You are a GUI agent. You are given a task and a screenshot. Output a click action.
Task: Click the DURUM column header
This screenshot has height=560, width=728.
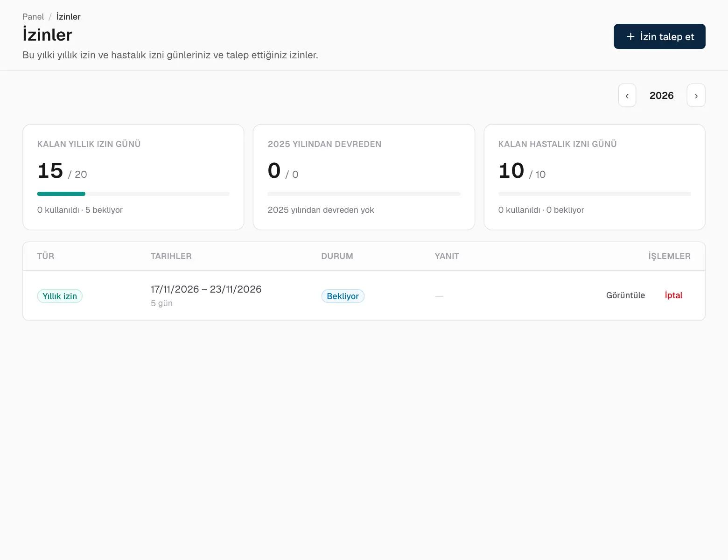coord(337,256)
